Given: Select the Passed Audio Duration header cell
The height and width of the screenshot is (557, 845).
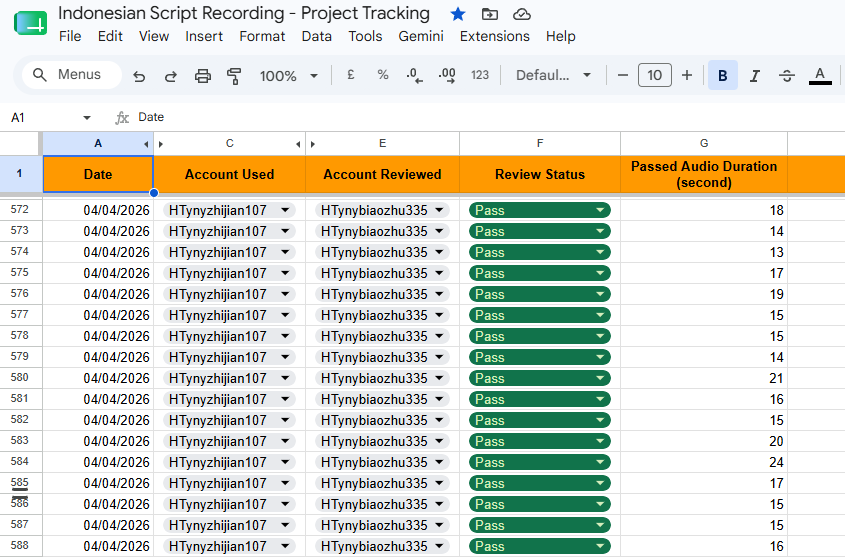Looking at the screenshot, I should pos(704,174).
